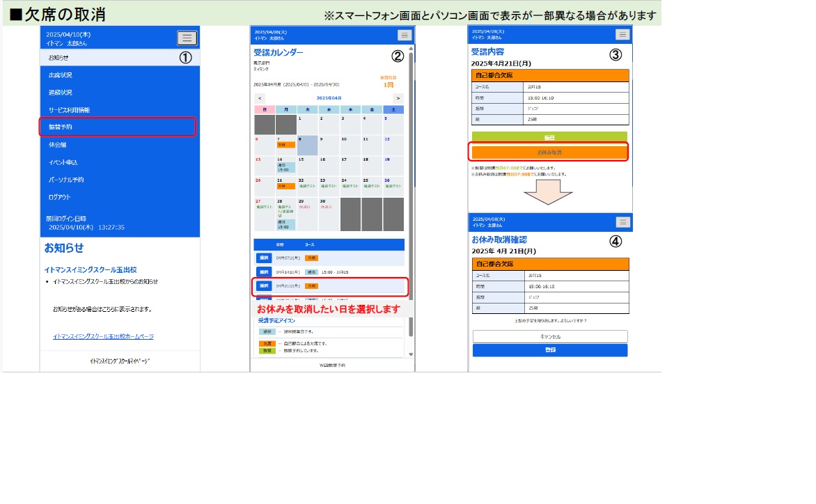Tap hamburger menu icon on 受講カレンダー screen

click(405, 36)
